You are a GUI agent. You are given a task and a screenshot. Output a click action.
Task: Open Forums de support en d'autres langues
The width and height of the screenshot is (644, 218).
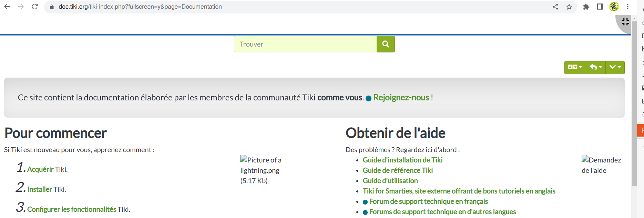pyautogui.click(x=442, y=212)
